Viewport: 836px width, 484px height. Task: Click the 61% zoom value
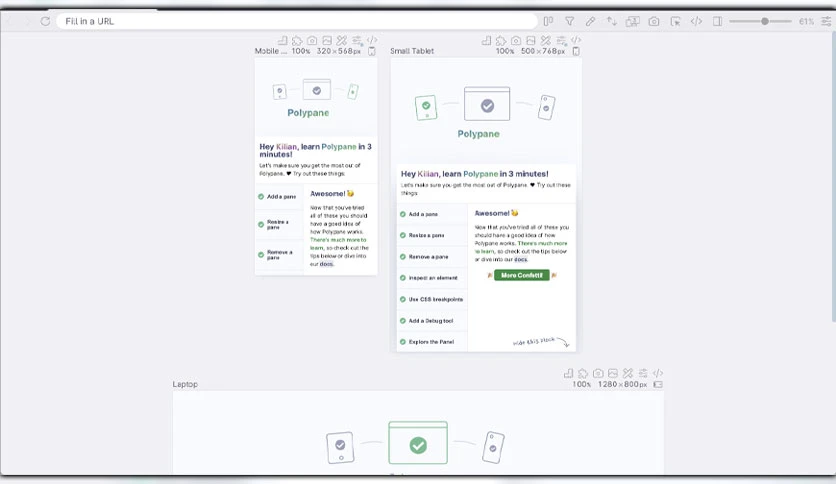(x=806, y=21)
